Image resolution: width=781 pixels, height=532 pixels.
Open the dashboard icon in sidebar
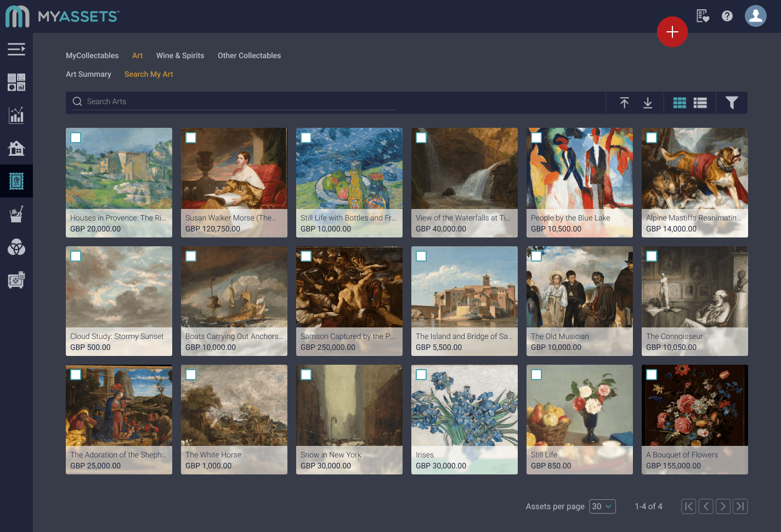point(16,82)
